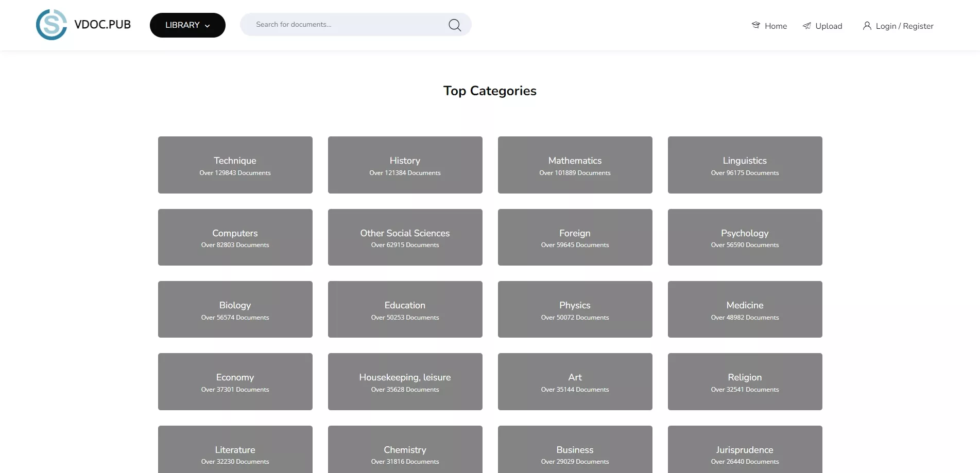980x473 pixels.
Task: Open the Physics category card
Action: pyautogui.click(x=575, y=309)
